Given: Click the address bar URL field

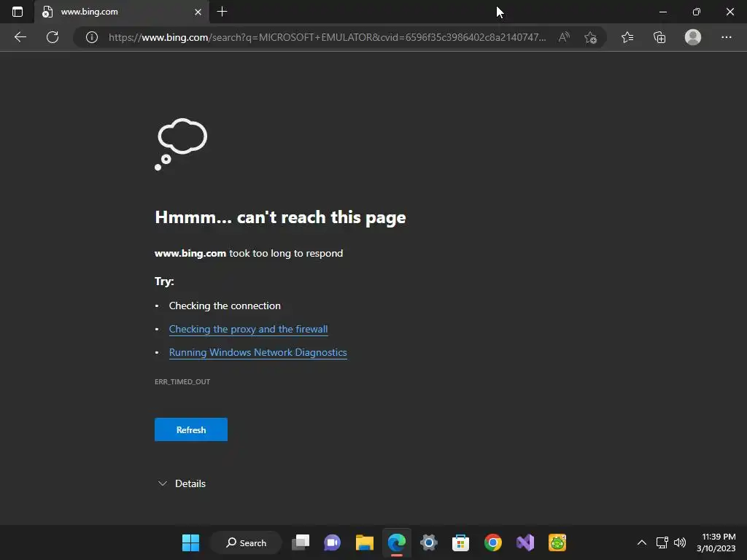Looking at the screenshot, I should (327, 37).
